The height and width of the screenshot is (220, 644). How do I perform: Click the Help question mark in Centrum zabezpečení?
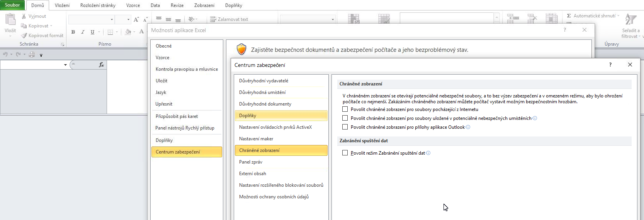coord(610,65)
